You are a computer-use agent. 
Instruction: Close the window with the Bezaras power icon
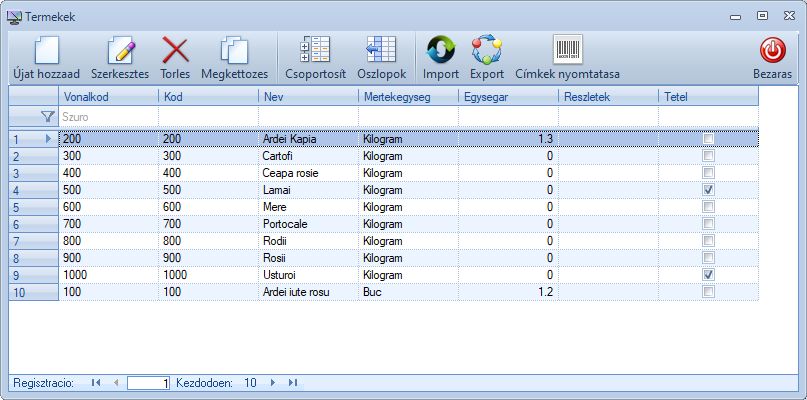point(773,51)
